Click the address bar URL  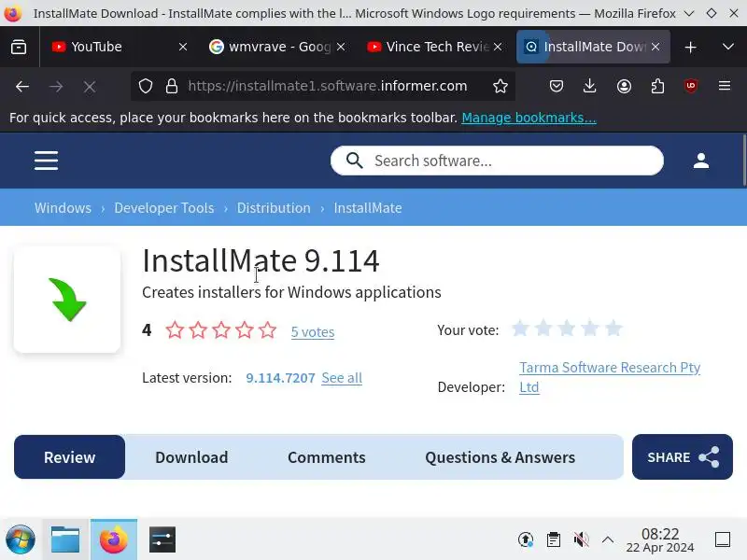[328, 86]
